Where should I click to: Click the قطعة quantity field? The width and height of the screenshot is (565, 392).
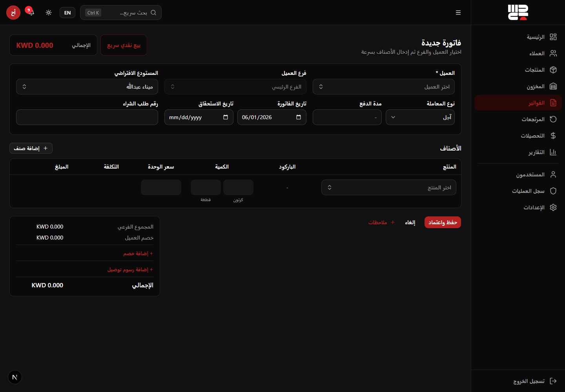coord(206,187)
